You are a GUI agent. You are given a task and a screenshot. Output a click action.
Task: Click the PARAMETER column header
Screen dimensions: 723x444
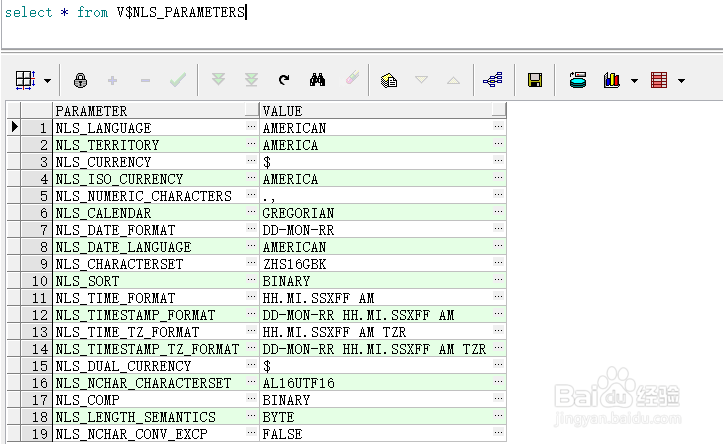(156, 111)
